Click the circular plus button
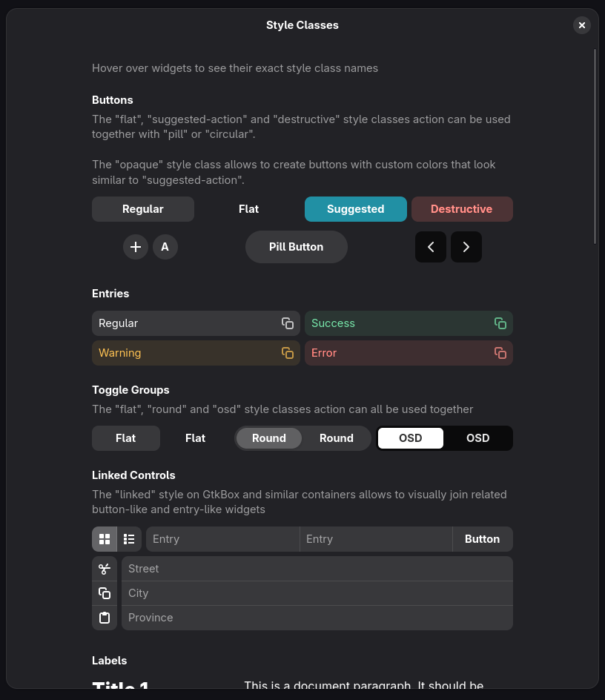 point(135,247)
